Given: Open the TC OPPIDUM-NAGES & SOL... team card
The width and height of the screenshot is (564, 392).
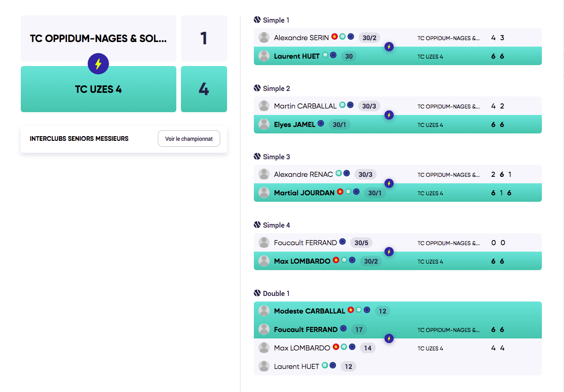Looking at the screenshot, I should tap(98, 38).
